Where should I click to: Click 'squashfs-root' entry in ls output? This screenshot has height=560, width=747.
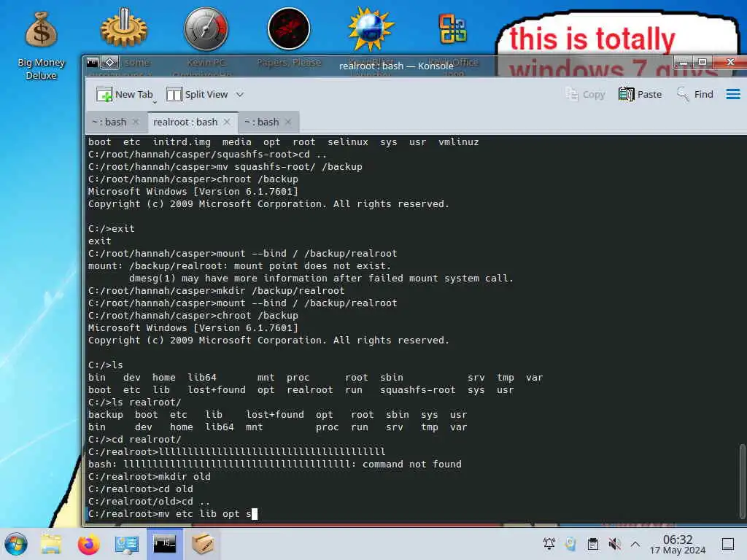coord(418,390)
